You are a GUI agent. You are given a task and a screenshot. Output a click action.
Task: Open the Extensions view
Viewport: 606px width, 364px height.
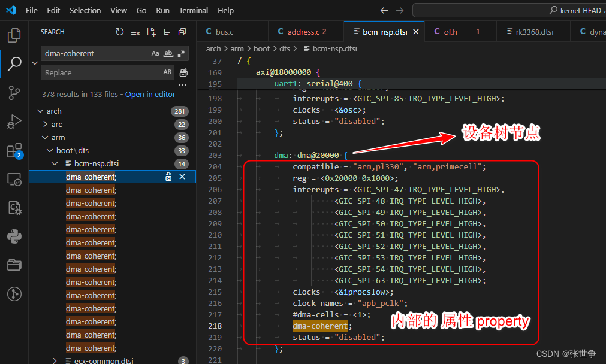pyautogui.click(x=14, y=150)
